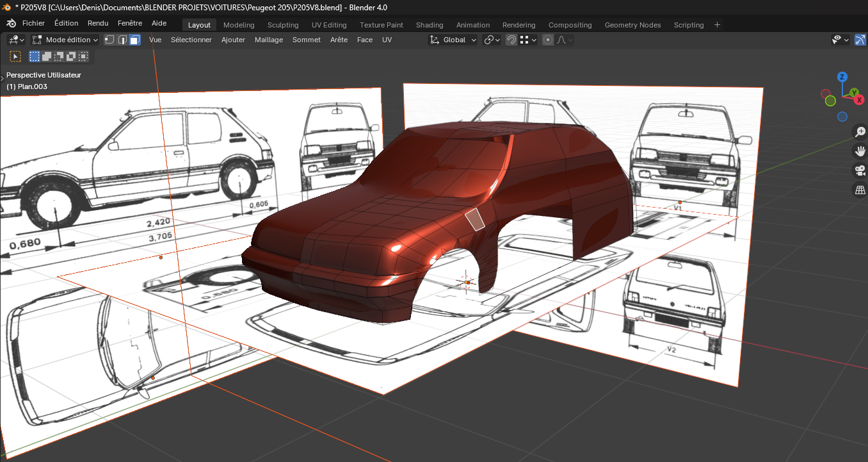Toggle snapping with the magnet icon
Image resolution: width=868 pixels, height=462 pixels.
[x=511, y=40]
